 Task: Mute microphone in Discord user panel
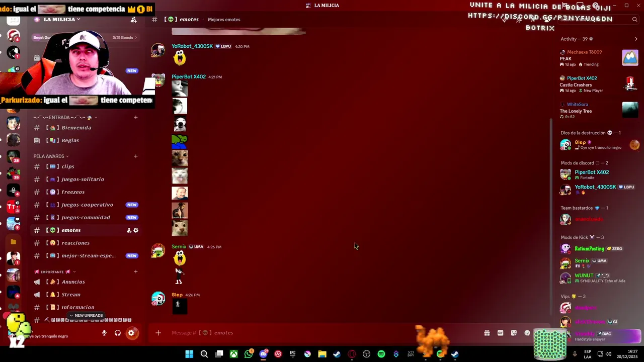(x=104, y=333)
